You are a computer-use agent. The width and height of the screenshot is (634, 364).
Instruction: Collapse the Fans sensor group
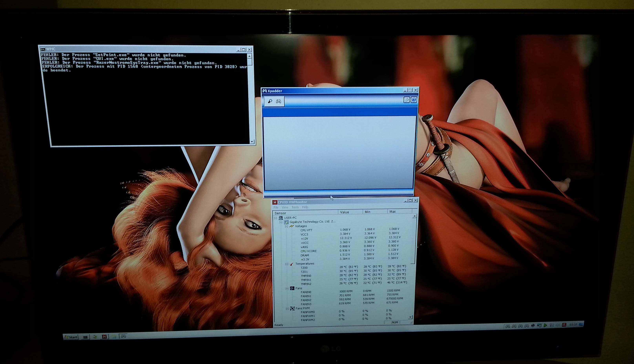[x=287, y=289]
